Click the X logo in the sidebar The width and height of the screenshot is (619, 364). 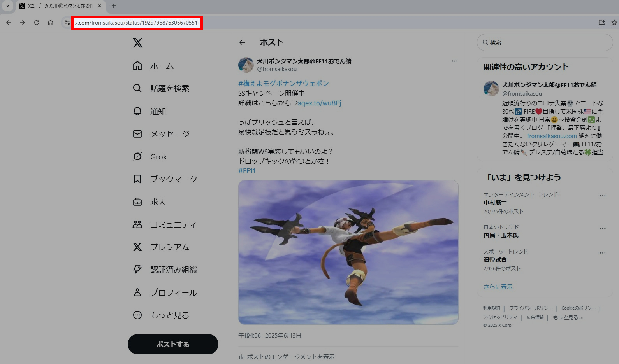138,43
